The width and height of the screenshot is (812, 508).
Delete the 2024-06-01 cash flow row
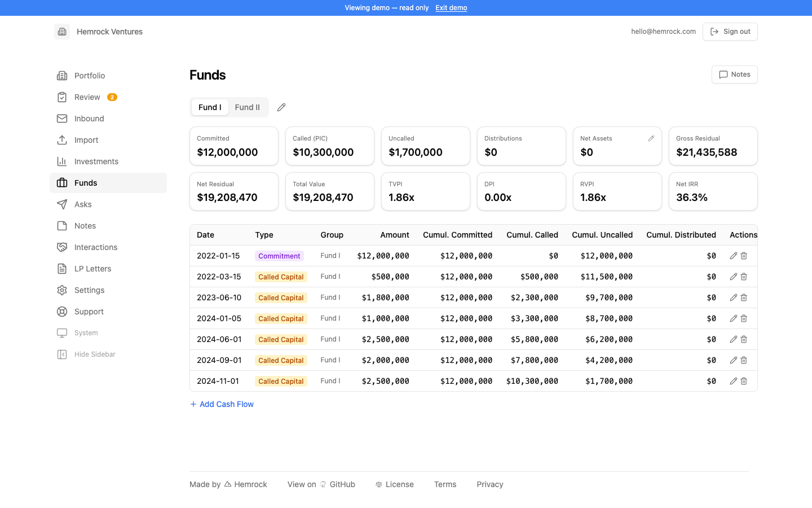pos(744,339)
